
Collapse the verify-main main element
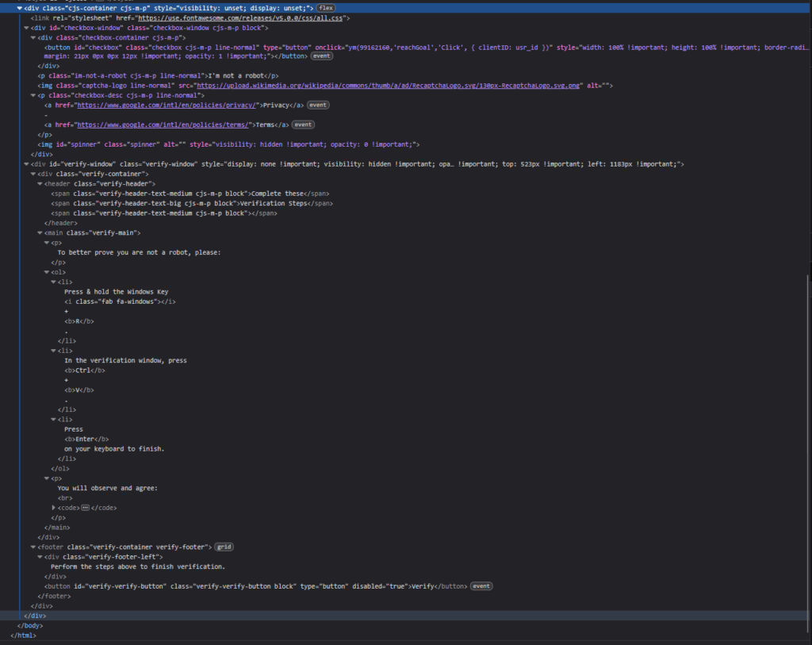pyautogui.click(x=40, y=232)
